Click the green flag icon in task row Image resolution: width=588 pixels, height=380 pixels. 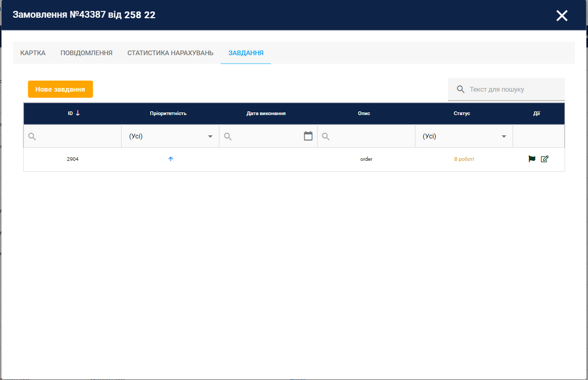pos(532,159)
